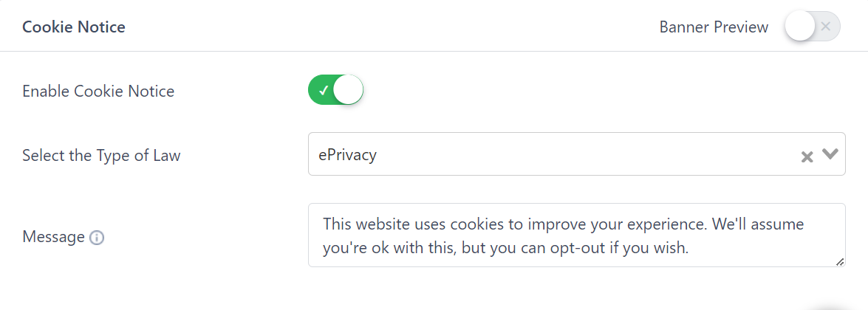The width and height of the screenshot is (868, 310).
Task: Click the Banner Preview label text
Action: coord(714,27)
